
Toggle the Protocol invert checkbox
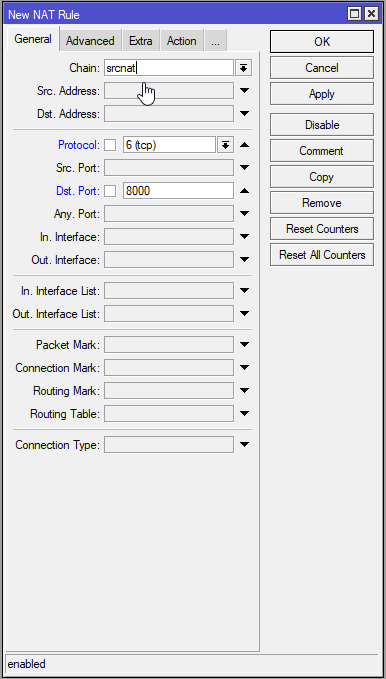tap(110, 145)
